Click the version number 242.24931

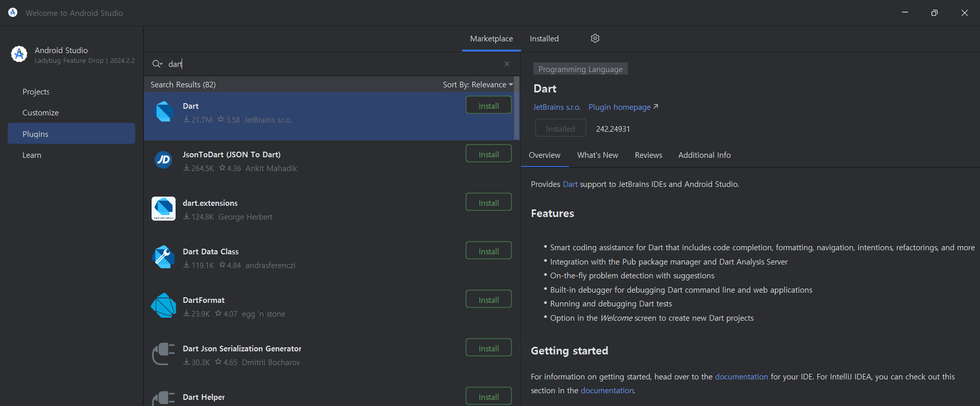[x=613, y=129]
